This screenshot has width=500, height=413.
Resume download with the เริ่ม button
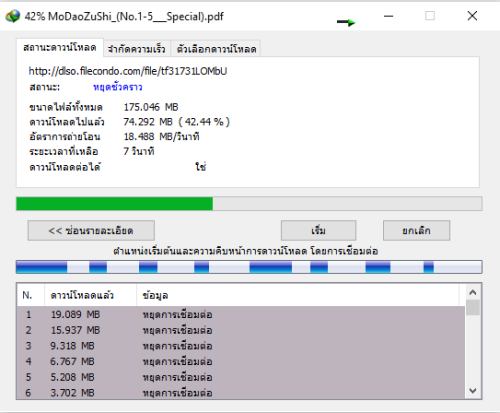tap(318, 230)
